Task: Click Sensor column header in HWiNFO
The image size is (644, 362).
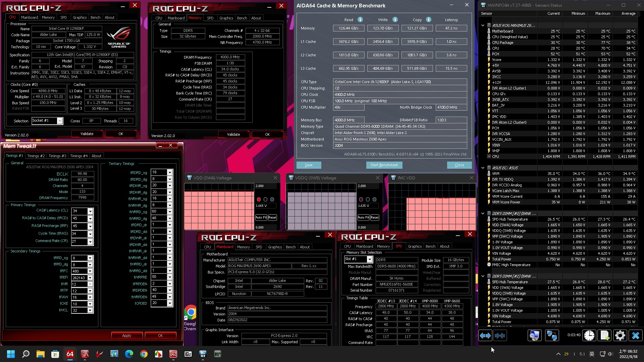Action: pos(487,13)
